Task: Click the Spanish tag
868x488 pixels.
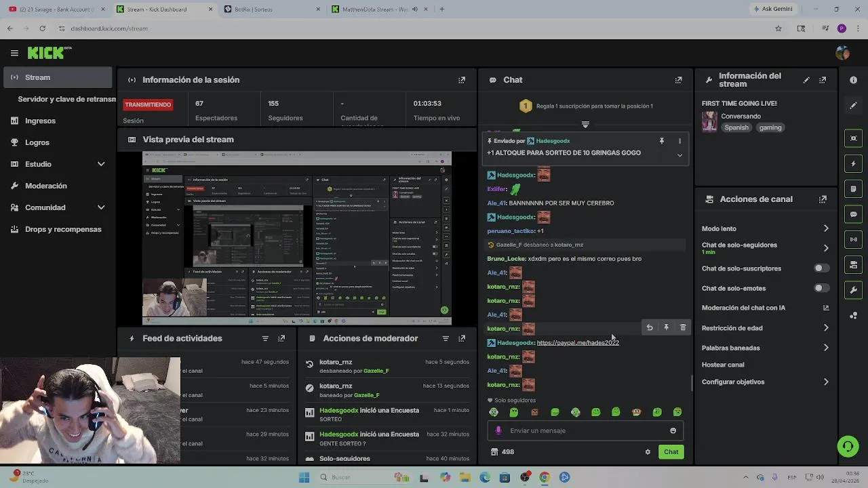Action: coord(736,127)
